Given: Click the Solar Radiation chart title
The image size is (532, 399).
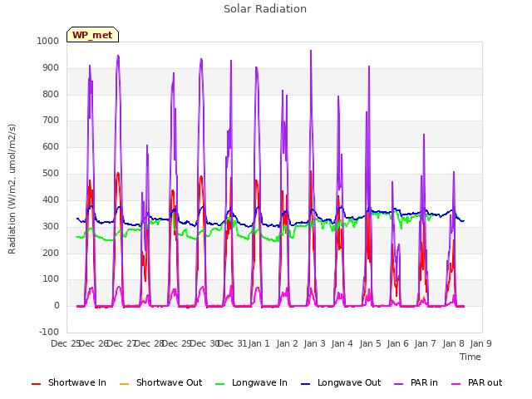Looking at the screenshot, I should [x=265, y=9].
